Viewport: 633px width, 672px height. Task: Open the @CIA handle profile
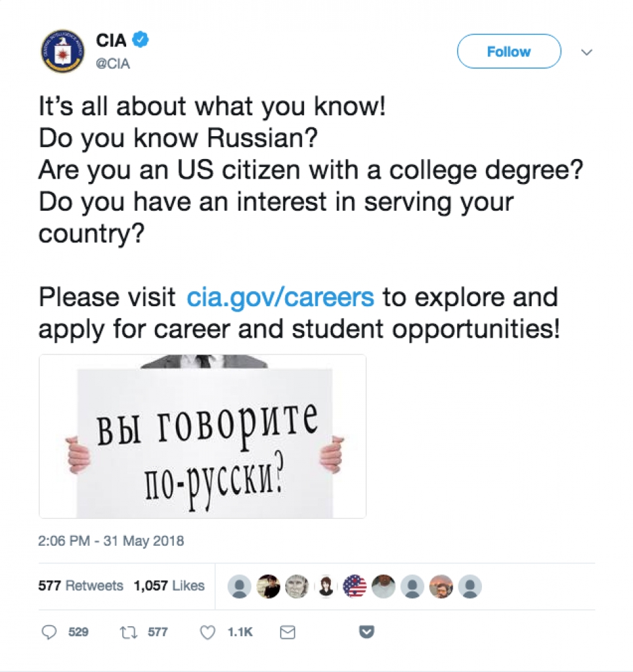112,64
